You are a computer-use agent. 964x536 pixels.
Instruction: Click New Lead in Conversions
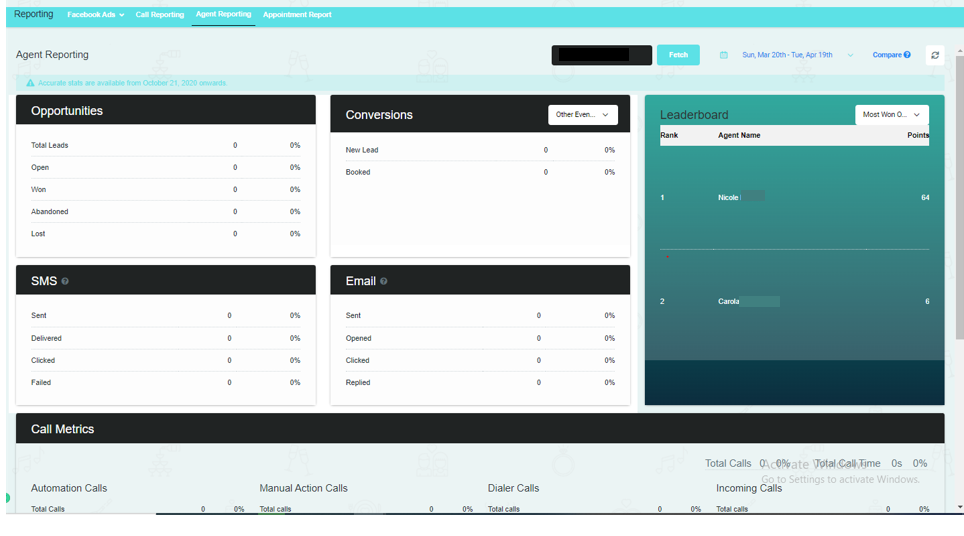[362, 150]
